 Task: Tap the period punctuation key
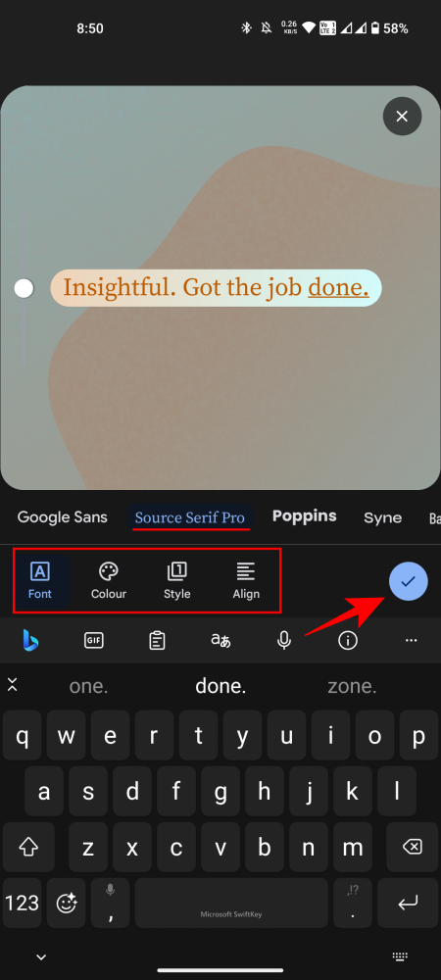pyautogui.click(x=353, y=903)
